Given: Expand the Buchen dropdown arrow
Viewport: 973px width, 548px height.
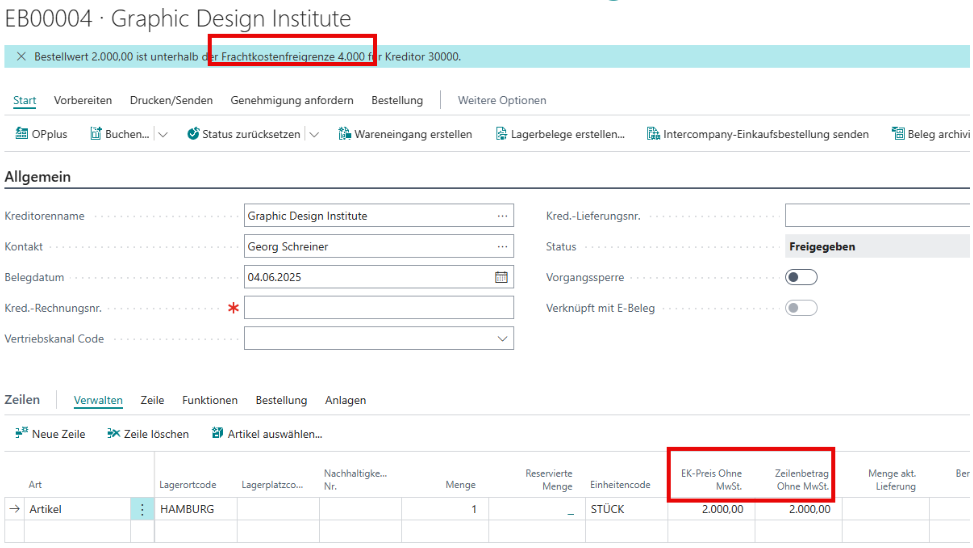Looking at the screenshot, I should (x=163, y=134).
